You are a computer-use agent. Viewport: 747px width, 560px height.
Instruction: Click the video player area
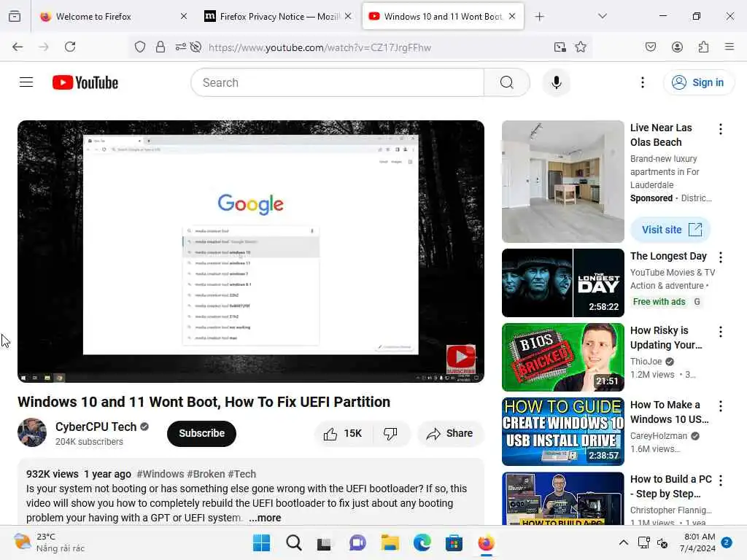(x=251, y=252)
